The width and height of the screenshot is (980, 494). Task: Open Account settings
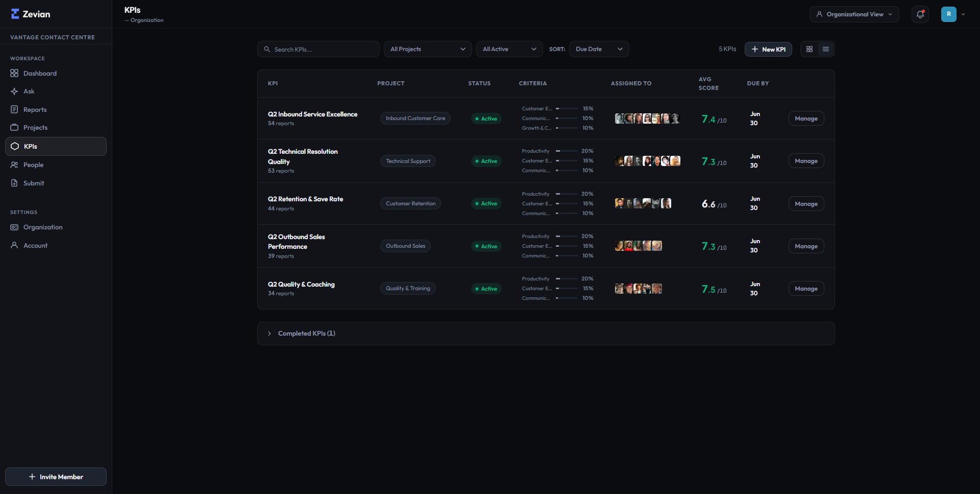(x=56, y=245)
